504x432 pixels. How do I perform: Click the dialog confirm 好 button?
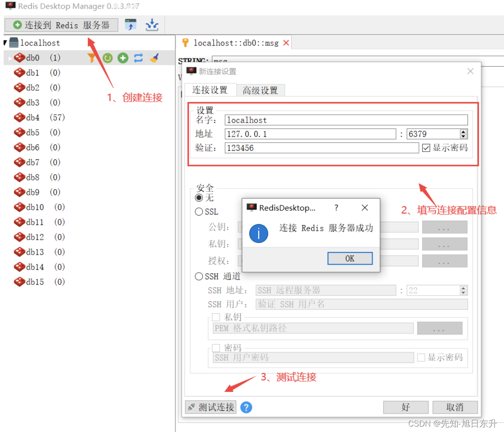(405, 407)
